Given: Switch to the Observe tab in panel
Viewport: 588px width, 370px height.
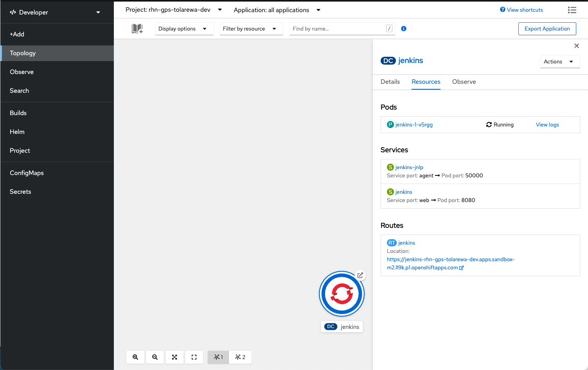Looking at the screenshot, I should click(x=464, y=82).
